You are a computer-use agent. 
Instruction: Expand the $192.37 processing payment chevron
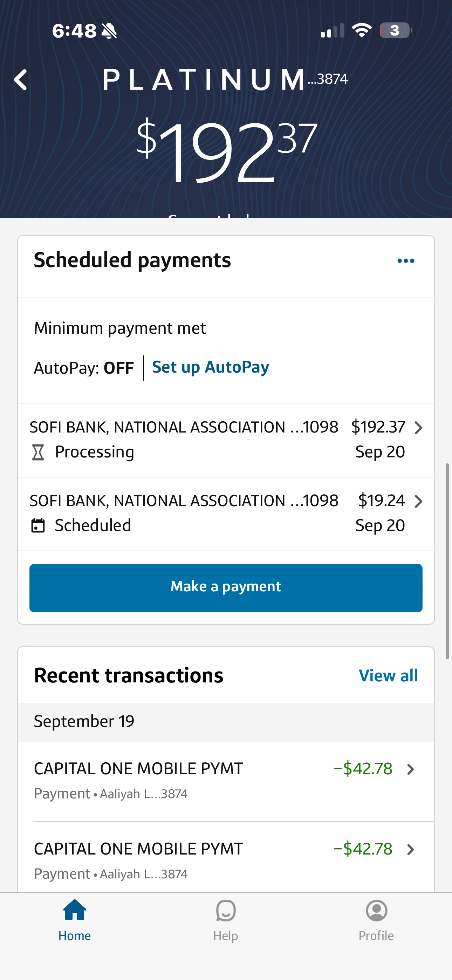418,428
